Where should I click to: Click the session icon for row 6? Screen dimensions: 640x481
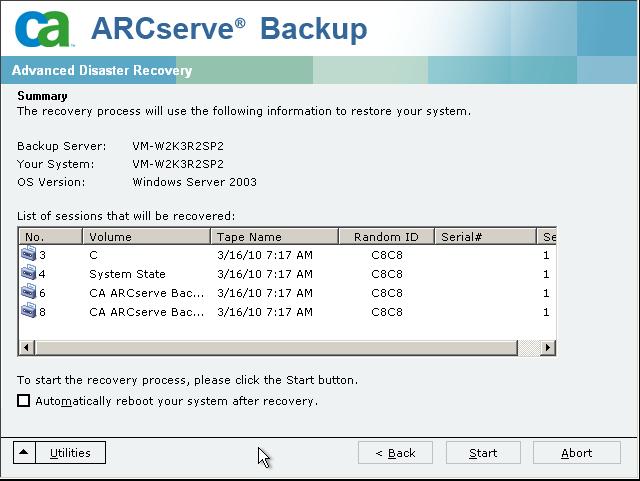tap(28, 292)
